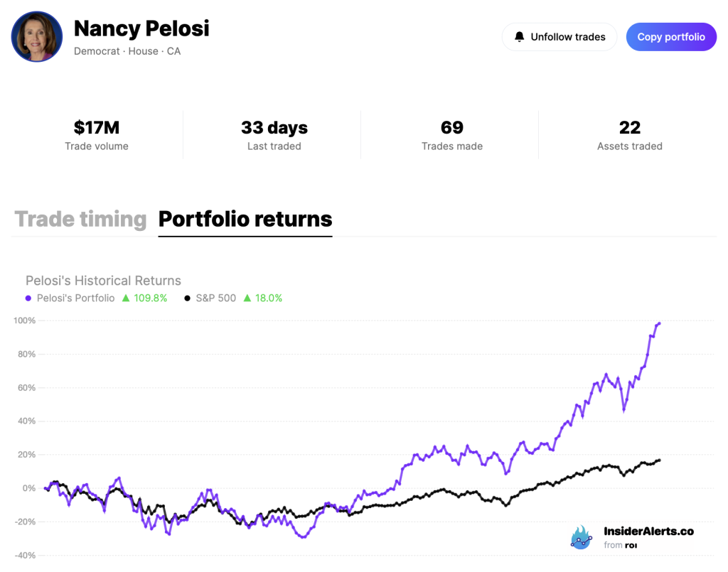728x572 pixels.
Task: Click the bell icon on Unfollow trades
Action: click(x=520, y=36)
